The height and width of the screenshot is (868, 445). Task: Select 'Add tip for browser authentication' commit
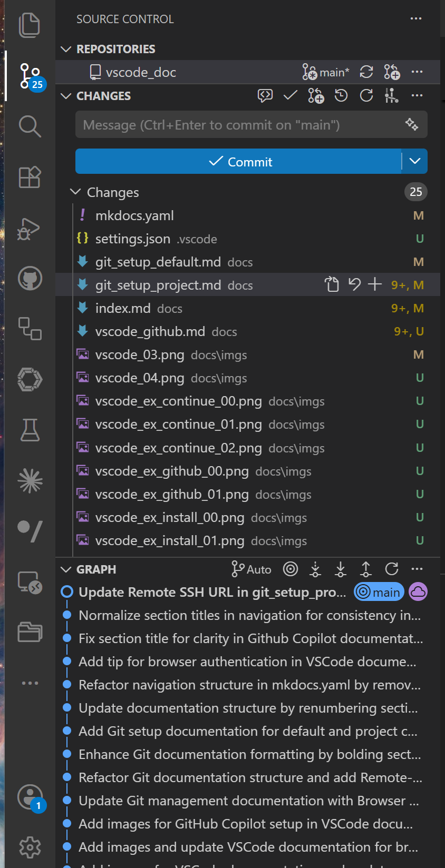[248, 662]
